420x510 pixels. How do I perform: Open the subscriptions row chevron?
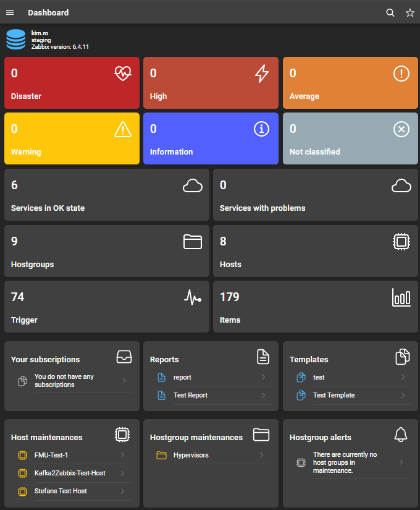pyautogui.click(x=124, y=381)
